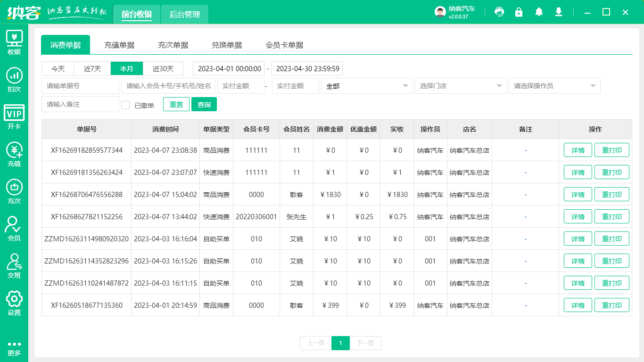
Task: Select the 充次单据 tab
Action: (173, 45)
